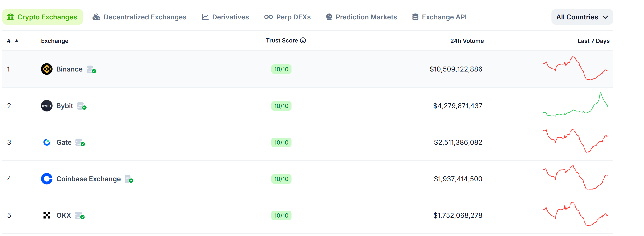Screen dimensions: 644x236
Task: Click the Binance exchange name link
Action: click(69, 69)
